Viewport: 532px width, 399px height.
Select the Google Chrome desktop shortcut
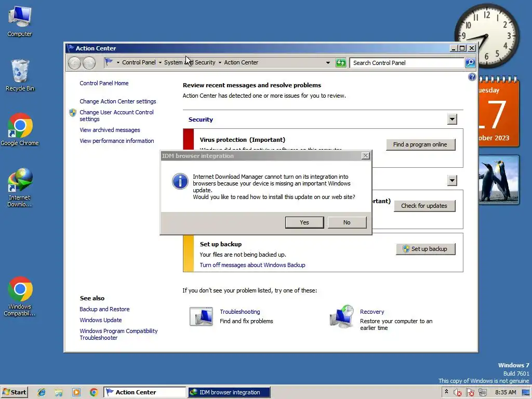tap(20, 129)
